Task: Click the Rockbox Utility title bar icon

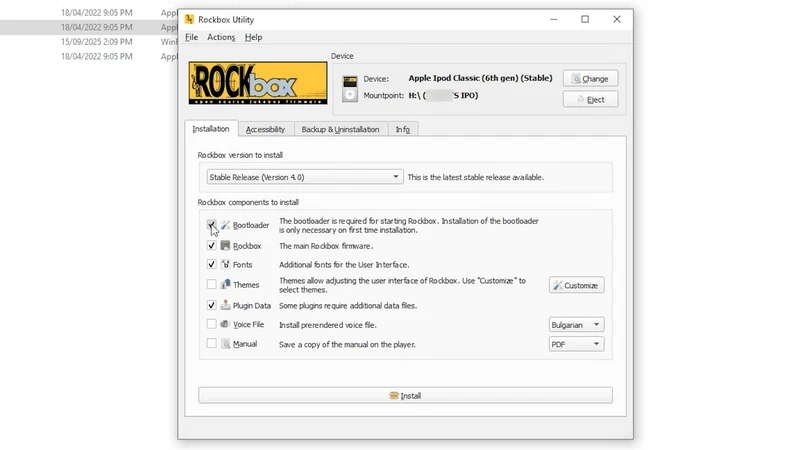Action: [x=189, y=19]
